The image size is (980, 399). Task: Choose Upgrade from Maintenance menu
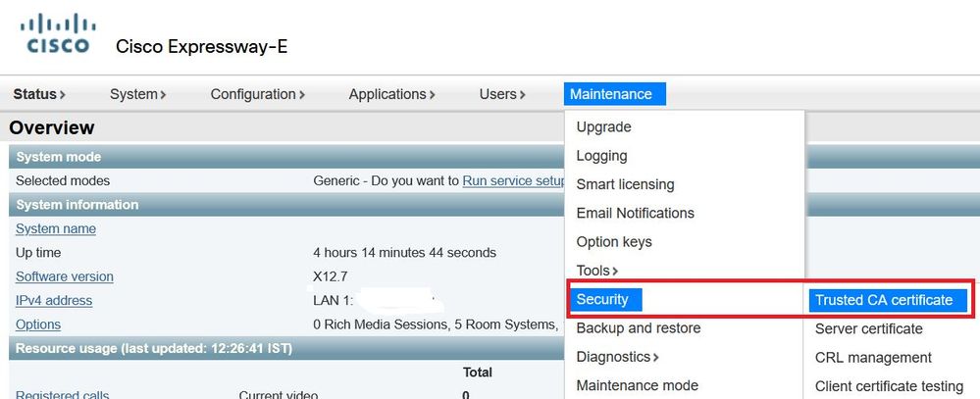(603, 126)
